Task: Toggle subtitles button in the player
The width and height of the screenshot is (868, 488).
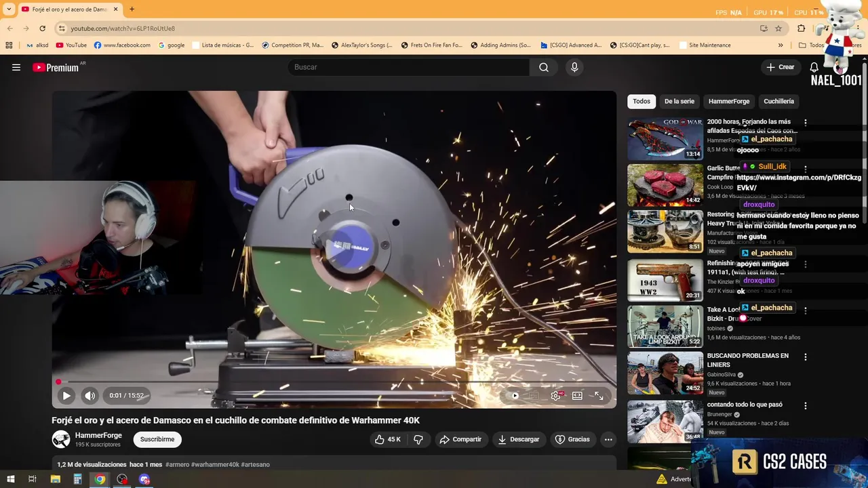Action: tap(534, 396)
